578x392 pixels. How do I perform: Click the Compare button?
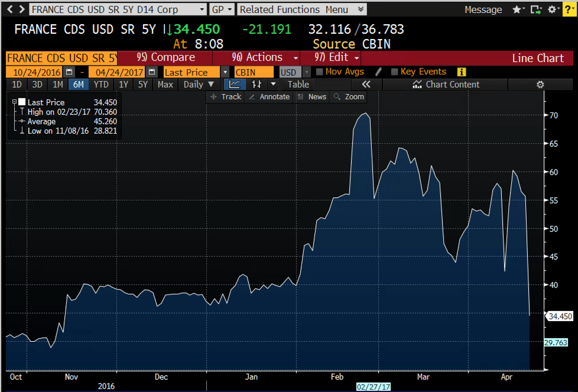point(165,57)
